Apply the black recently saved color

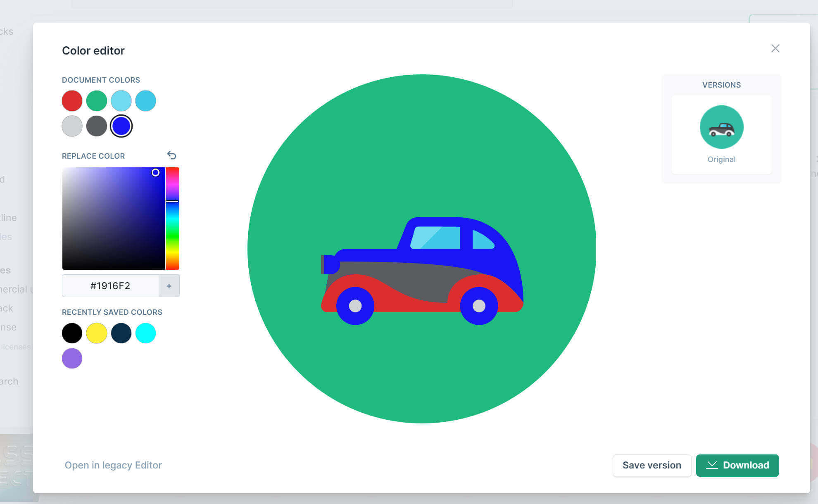coord(72,333)
